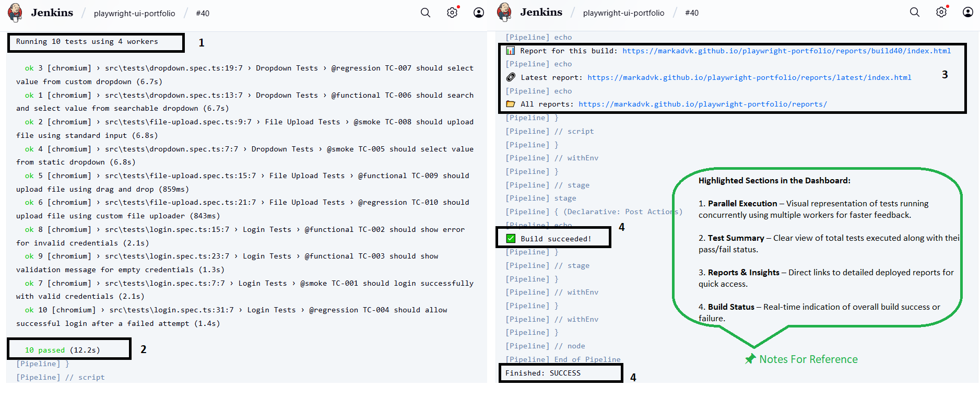Open the All reports URL link
This screenshot has width=980, height=398.
(x=702, y=104)
